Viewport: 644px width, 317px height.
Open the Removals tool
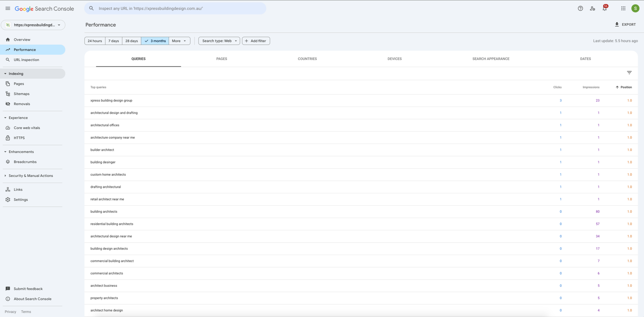click(22, 104)
